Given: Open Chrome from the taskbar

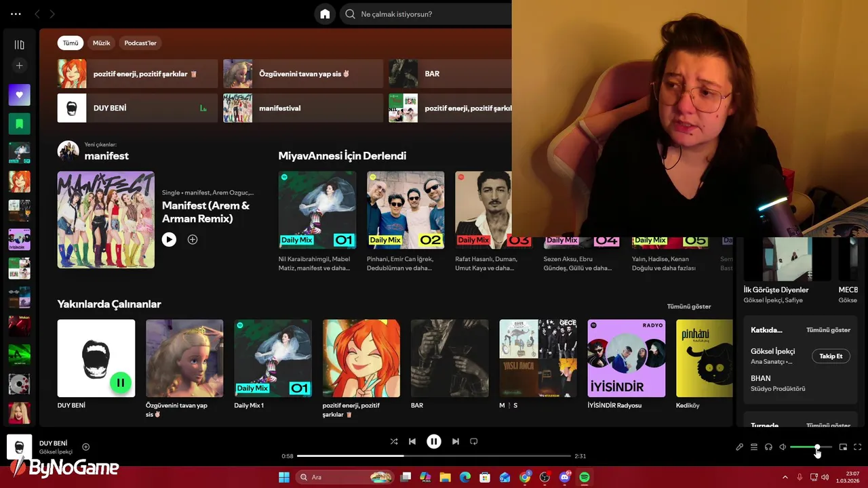Looking at the screenshot, I should click(x=525, y=477).
